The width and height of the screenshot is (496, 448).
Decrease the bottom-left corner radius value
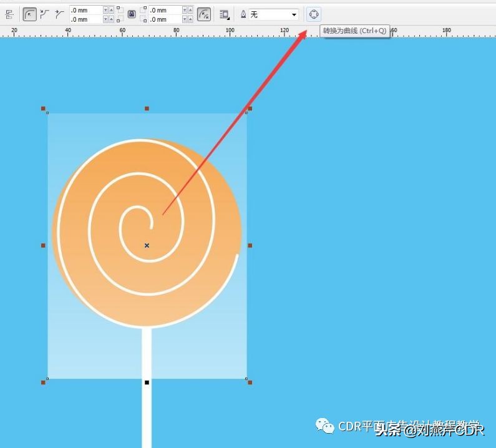(x=105, y=19)
